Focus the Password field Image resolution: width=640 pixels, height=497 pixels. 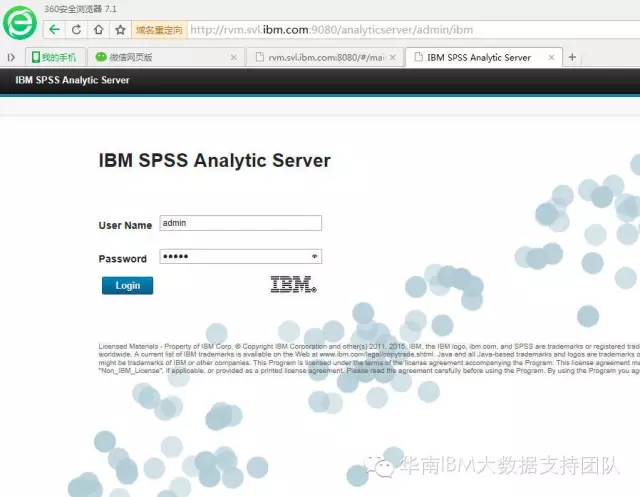tap(240, 257)
